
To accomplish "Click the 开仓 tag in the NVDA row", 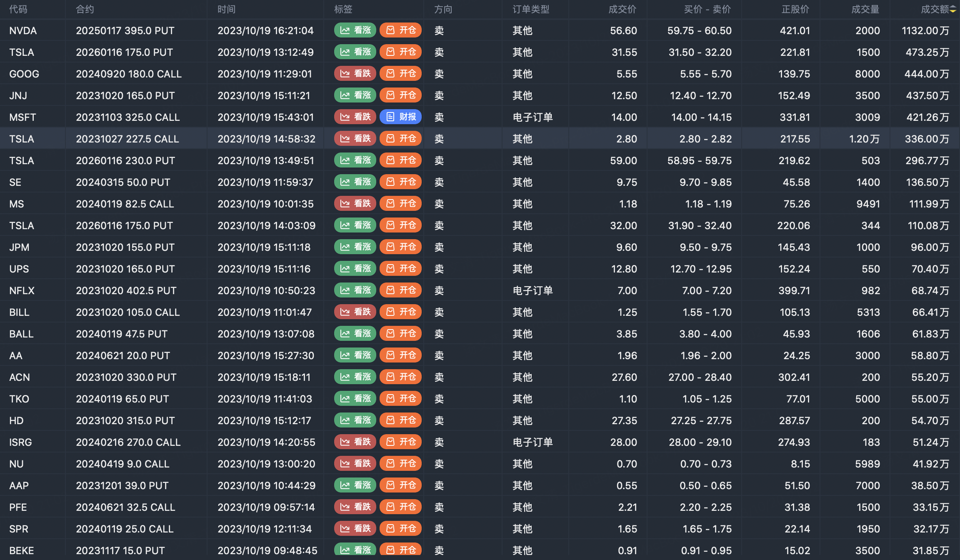I will 401,30.
